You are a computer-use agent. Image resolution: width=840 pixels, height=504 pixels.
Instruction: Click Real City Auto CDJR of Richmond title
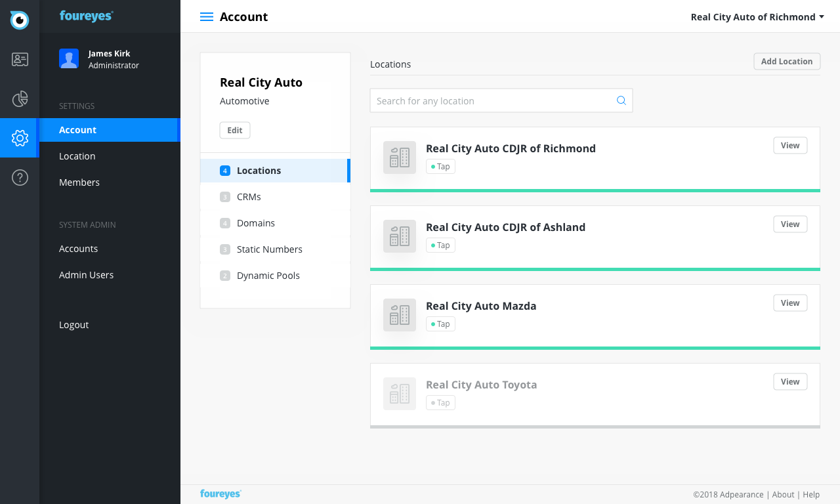(x=511, y=148)
